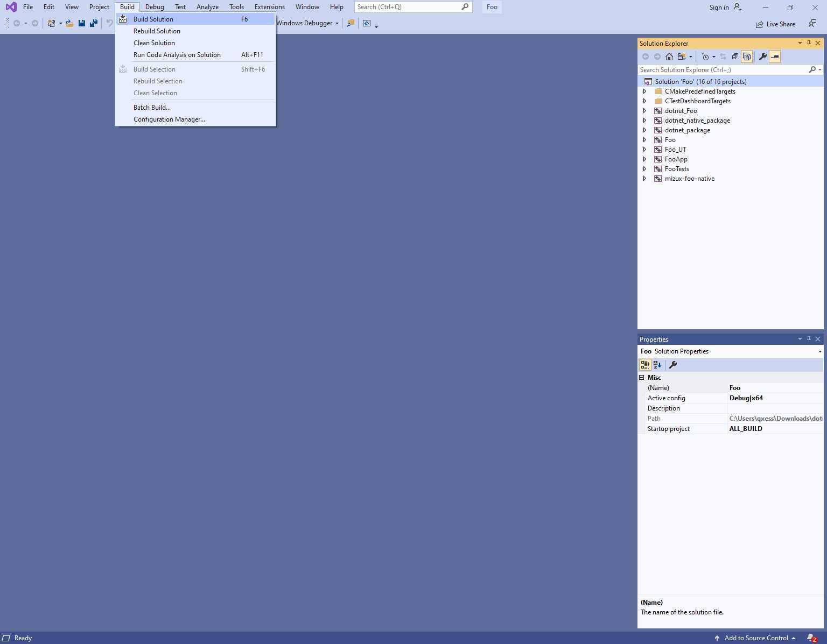Expand the dotnet_native_package project node
This screenshot has height=644, width=827.
coord(644,121)
